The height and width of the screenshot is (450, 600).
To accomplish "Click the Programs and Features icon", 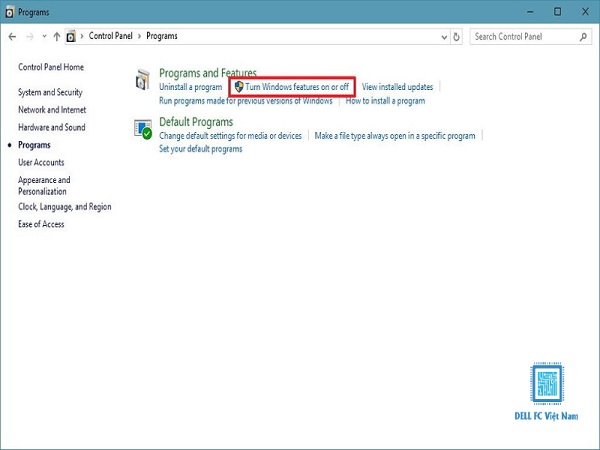I will (x=143, y=80).
